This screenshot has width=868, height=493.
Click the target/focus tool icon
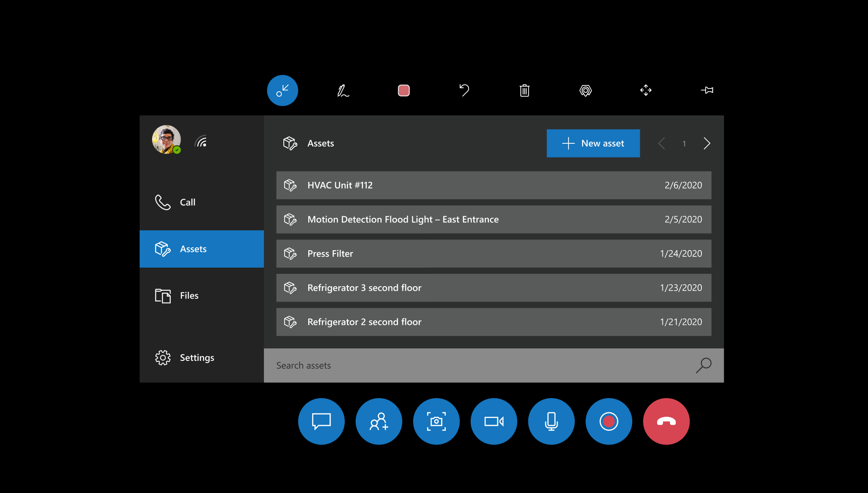tap(584, 90)
